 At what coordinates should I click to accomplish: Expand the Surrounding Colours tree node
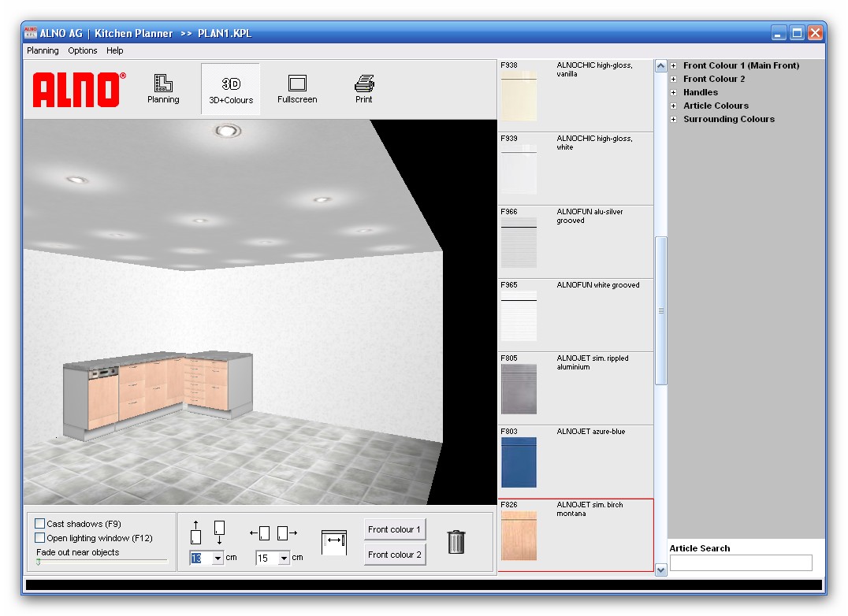[673, 120]
